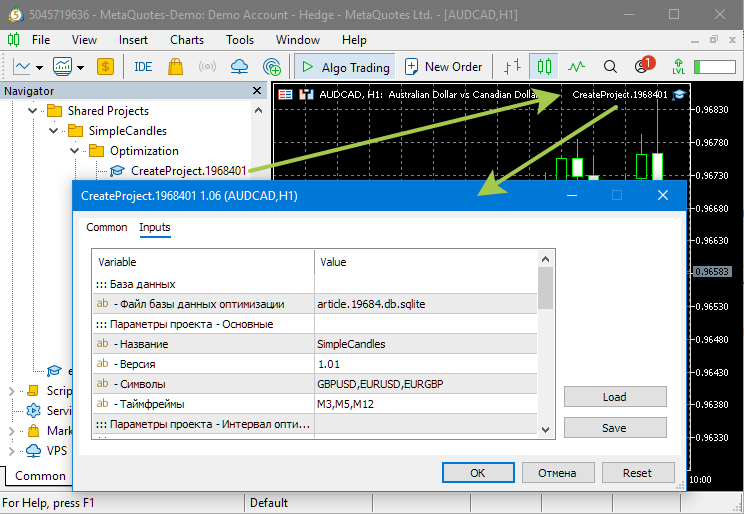
Task: Click the Save button
Action: [615, 428]
